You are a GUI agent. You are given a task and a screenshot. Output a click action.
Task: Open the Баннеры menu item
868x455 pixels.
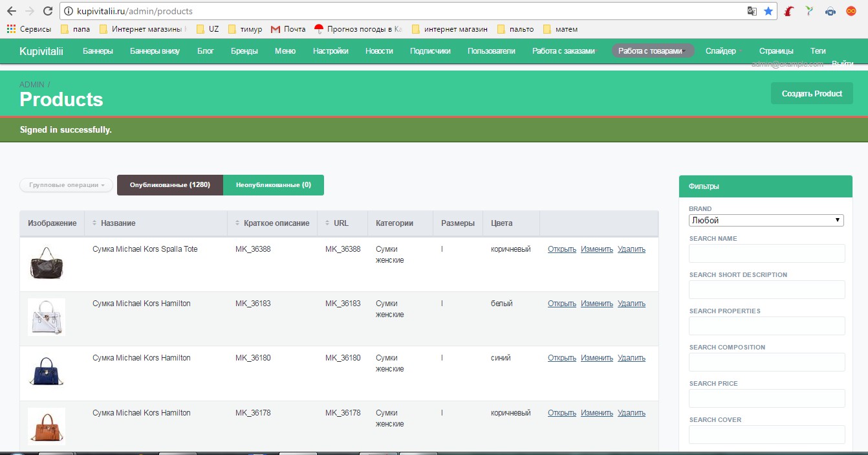tap(98, 51)
